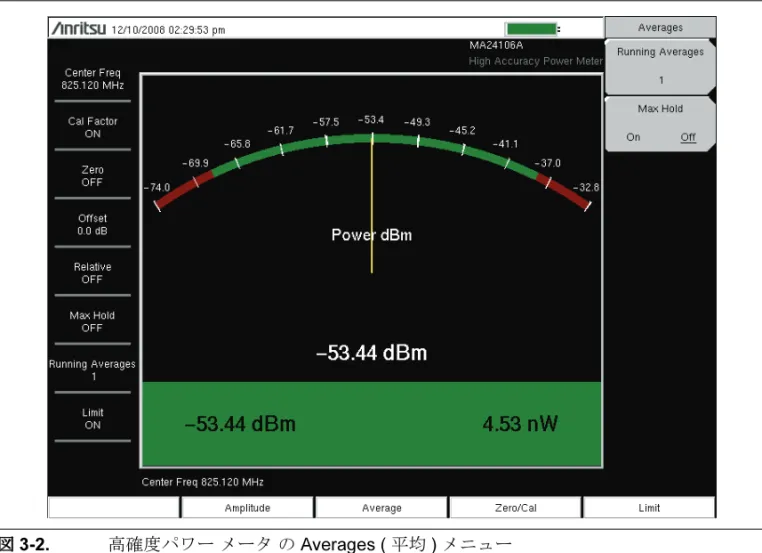Screen dimensions: 762x553
Task: Click the -37.0 gauge scale label
Action: [x=548, y=163]
